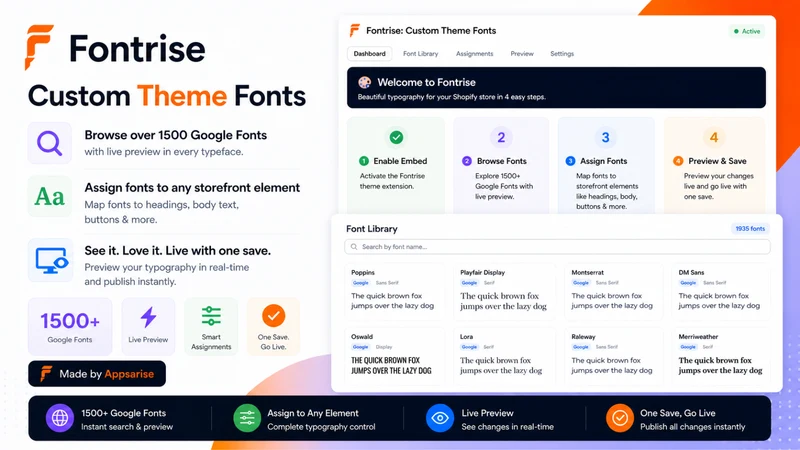The width and height of the screenshot is (800, 450).
Task: Select the Poppins font card
Action: 394,291
